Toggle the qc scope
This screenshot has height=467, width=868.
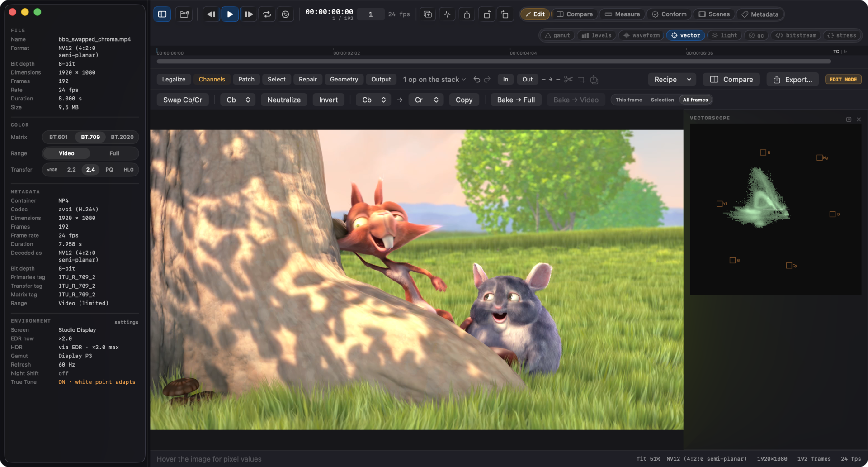pos(756,35)
